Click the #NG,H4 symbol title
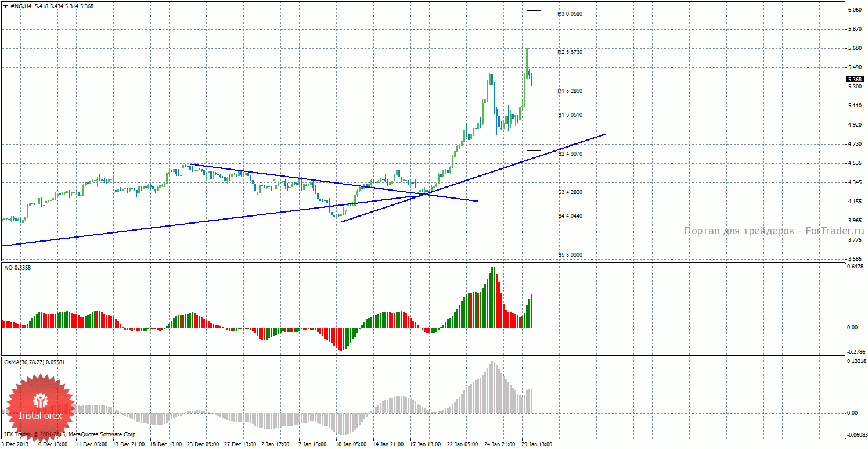This screenshot has height=449, width=868. 21,6
